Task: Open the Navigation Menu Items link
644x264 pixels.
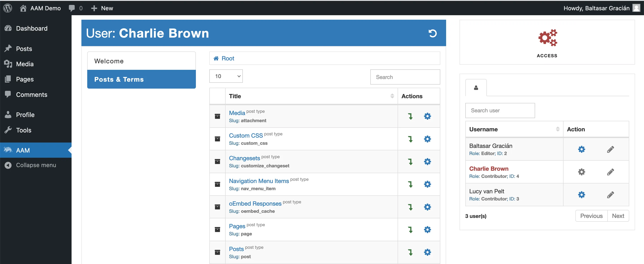Action: pyautogui.click(x=259, y=181)
